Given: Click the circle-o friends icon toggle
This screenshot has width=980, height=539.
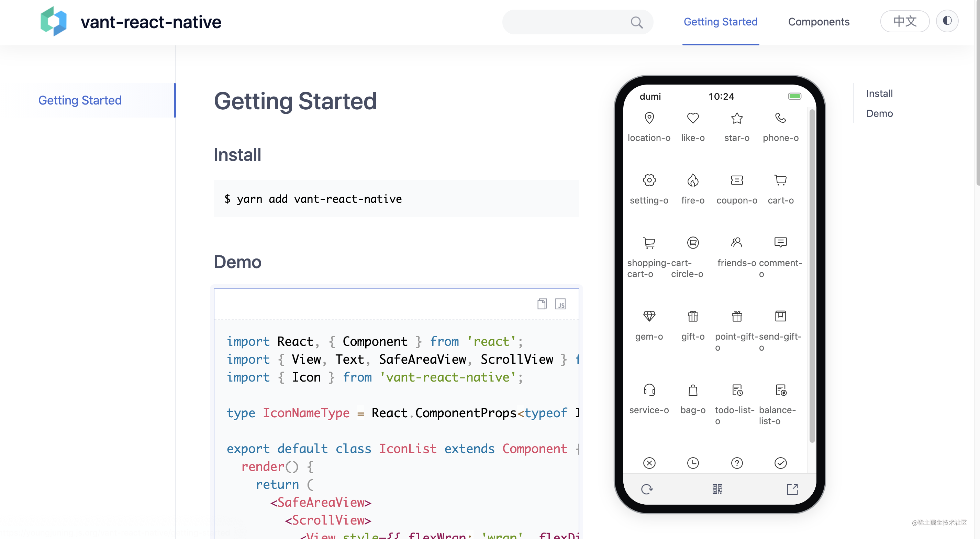Looking at the screenshot, I should coord(736,242).
